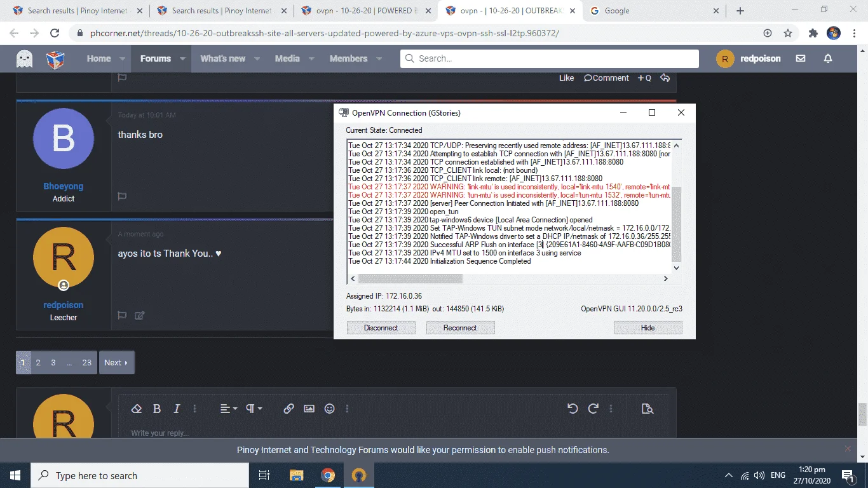Click the eraser icon in reply editor

136,409
